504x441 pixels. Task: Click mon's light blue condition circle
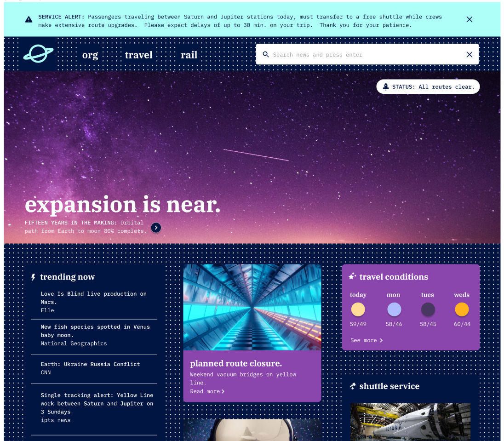394,309
